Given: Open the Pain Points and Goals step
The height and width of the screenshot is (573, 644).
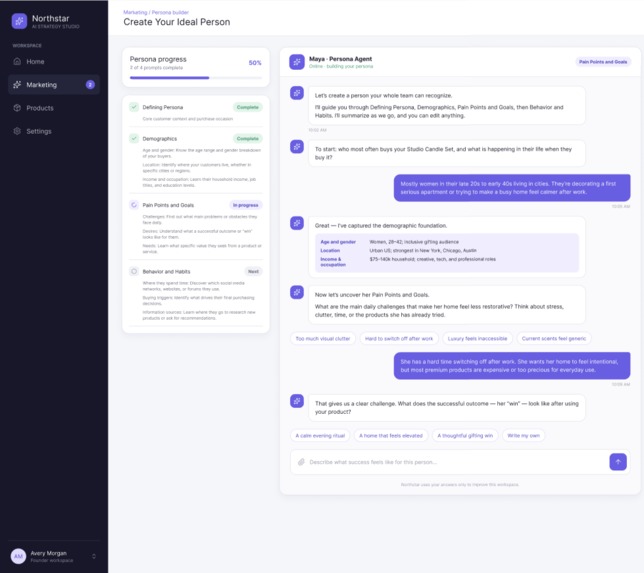Looking at the screenshot, I should pos(196,228).
